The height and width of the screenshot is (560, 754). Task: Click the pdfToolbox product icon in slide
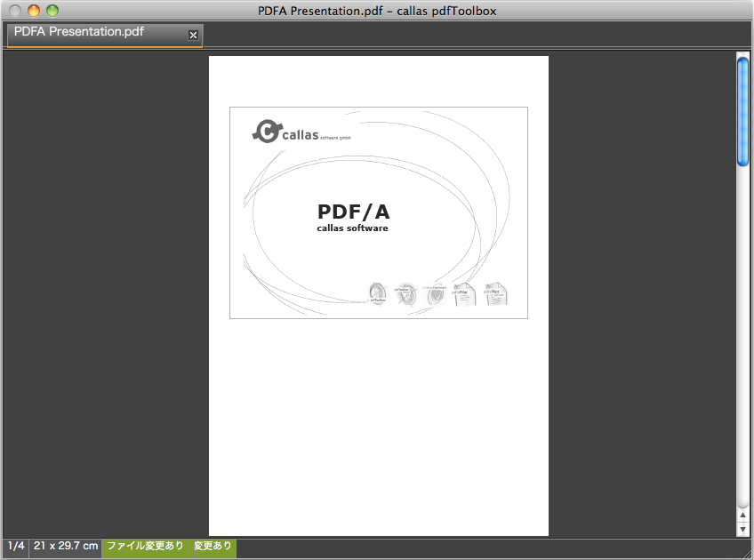point(378,293)
